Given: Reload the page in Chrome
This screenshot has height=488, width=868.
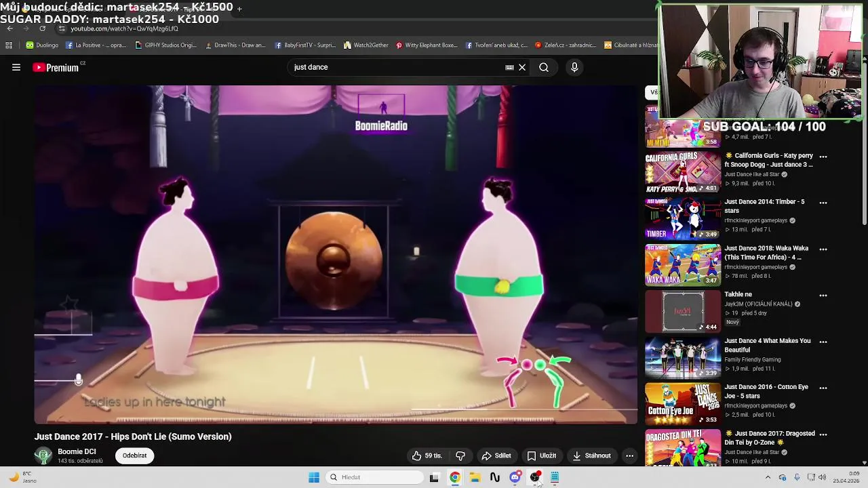Looking at the screenshot, I should point(42,28).
